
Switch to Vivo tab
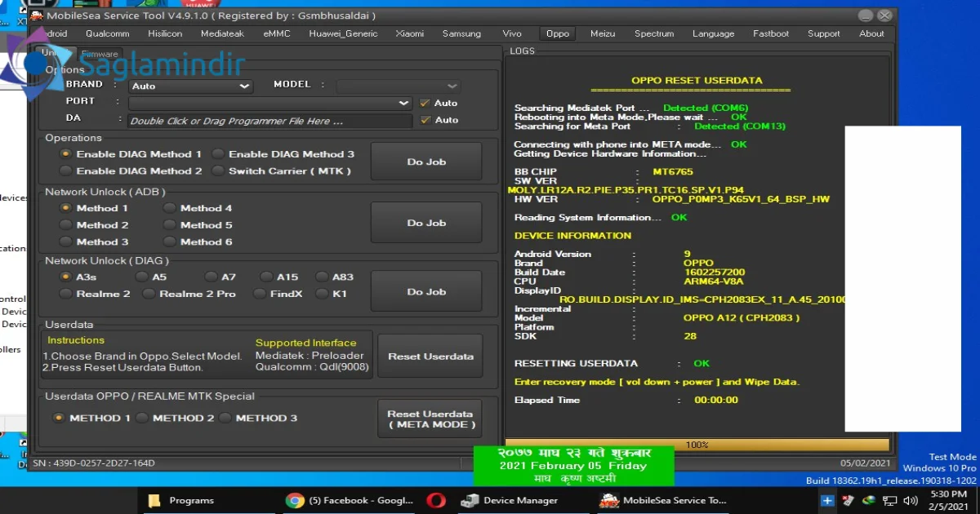coord(511,33)
